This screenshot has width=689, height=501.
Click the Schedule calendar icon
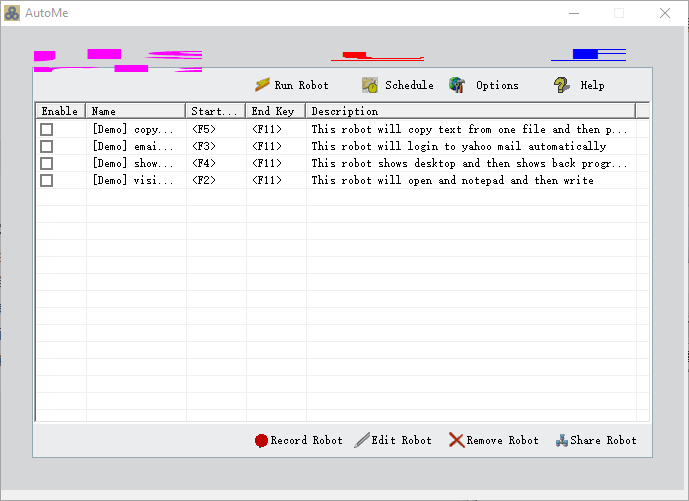pos(370,85)
